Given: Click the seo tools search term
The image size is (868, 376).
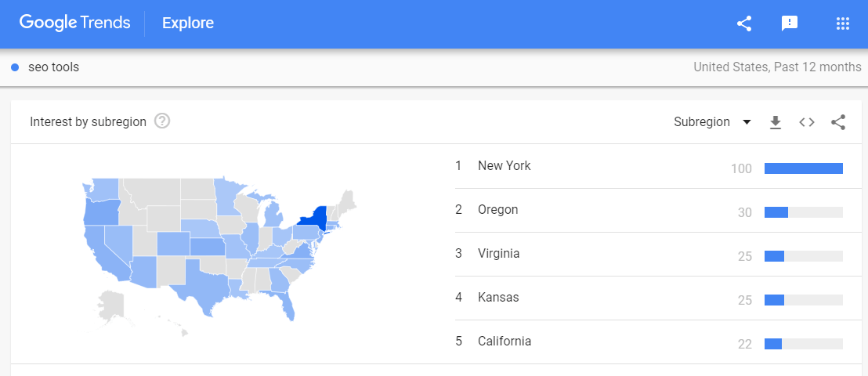Looking at the screenshot, I should click(54, 67).
